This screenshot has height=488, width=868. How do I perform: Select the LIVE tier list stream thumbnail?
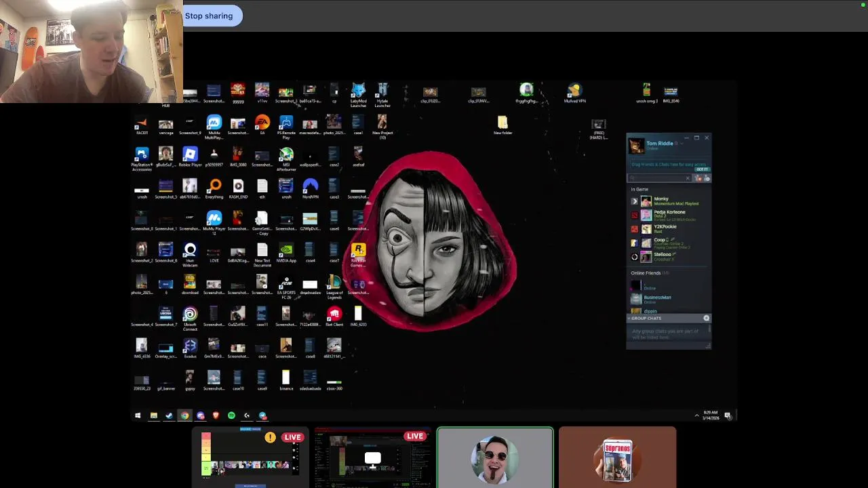(250, 457)
